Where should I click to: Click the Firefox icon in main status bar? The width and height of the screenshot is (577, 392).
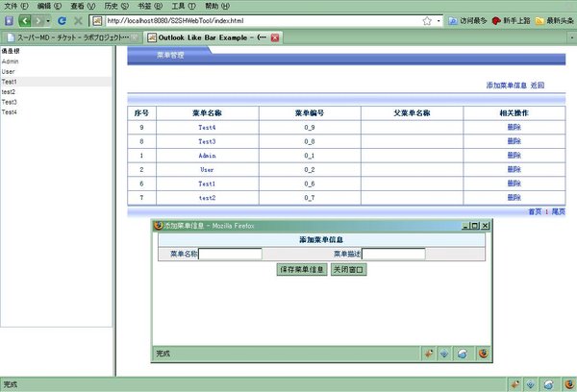(566, 383)
